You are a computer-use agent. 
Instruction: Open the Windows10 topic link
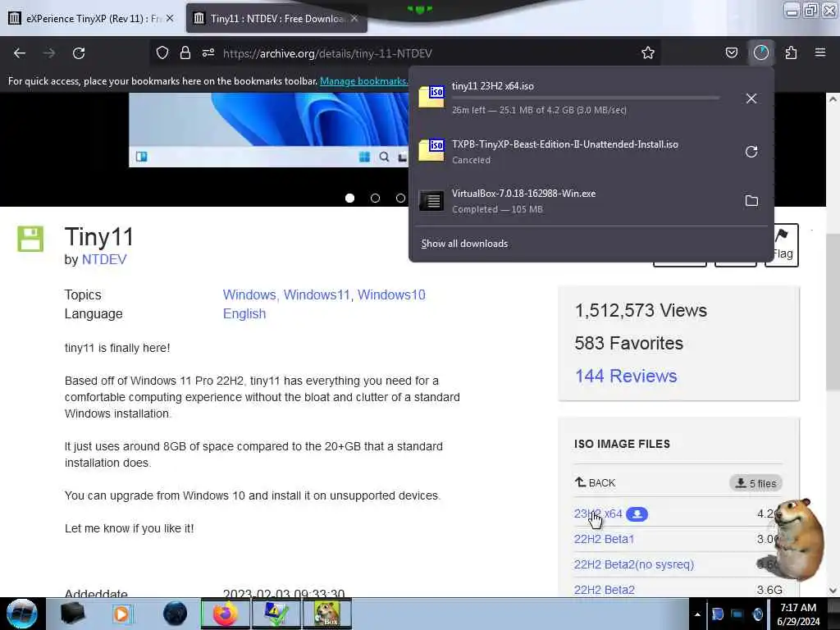coord(391,295)
